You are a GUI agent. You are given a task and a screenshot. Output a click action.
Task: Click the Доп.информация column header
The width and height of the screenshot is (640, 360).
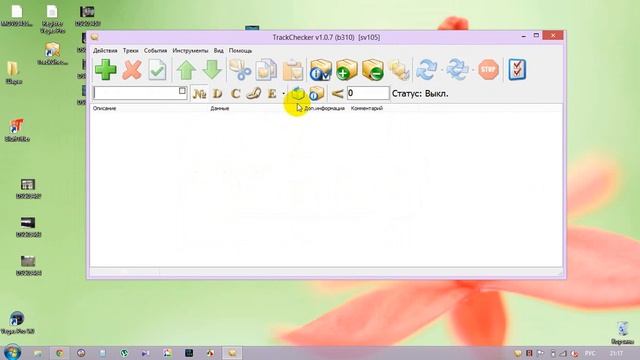pos(324,108)
